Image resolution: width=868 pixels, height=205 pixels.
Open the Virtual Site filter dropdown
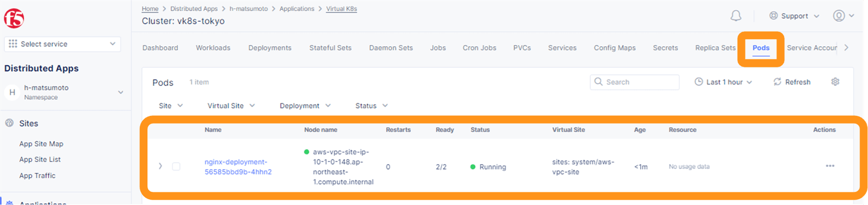[x=231, y=105]
